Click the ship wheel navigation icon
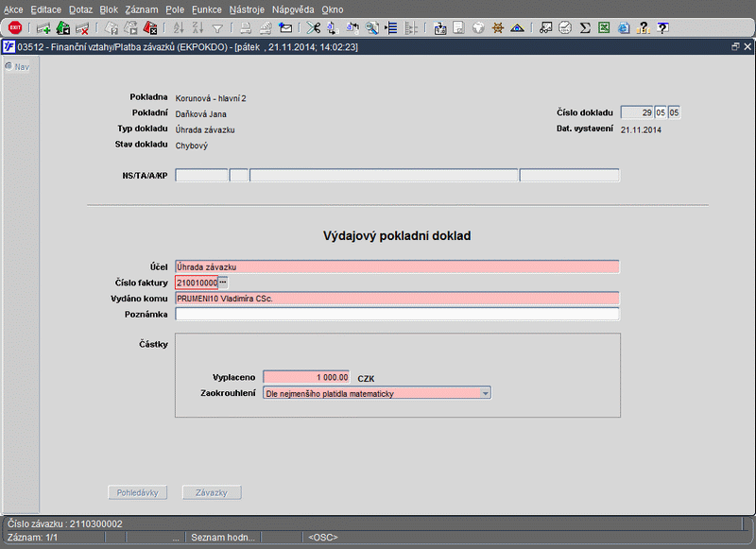Screen dimensions: 756x549 coord(498,28)
